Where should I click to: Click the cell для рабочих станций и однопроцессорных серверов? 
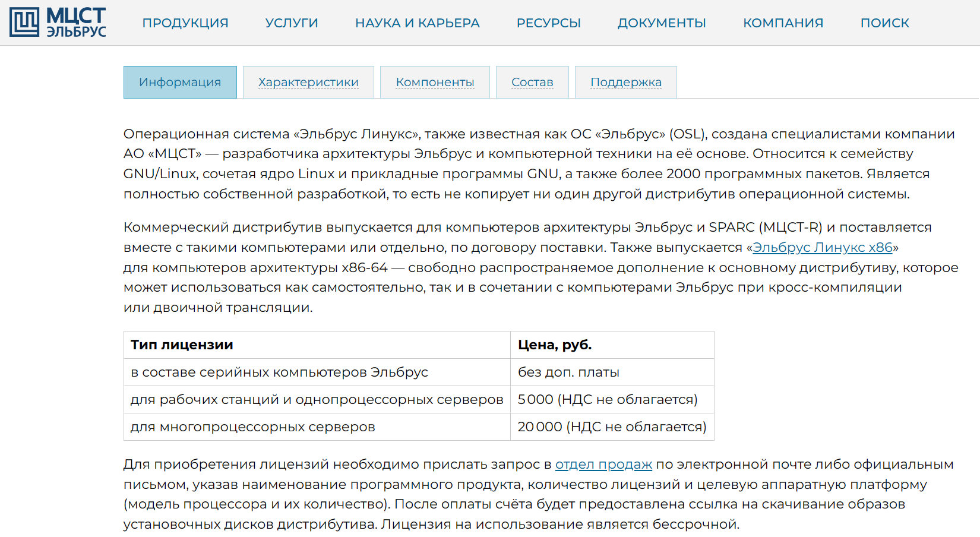(x=317, y=399)
